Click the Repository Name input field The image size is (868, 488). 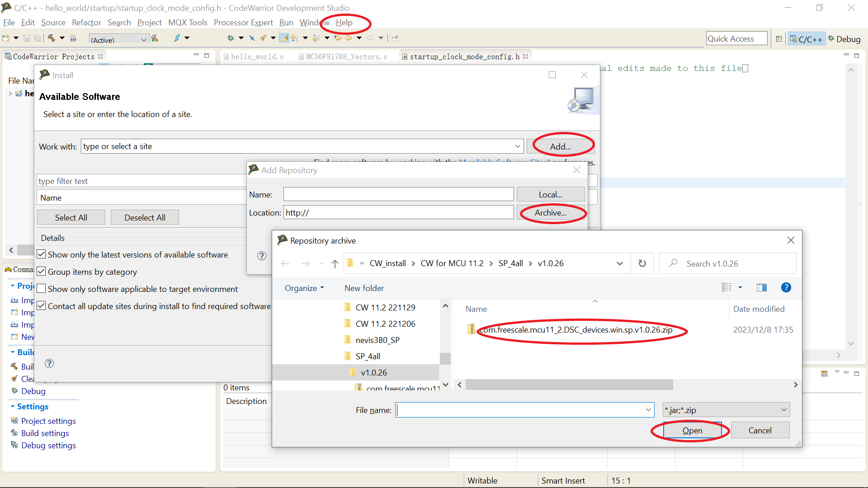[x=398, y=194]
